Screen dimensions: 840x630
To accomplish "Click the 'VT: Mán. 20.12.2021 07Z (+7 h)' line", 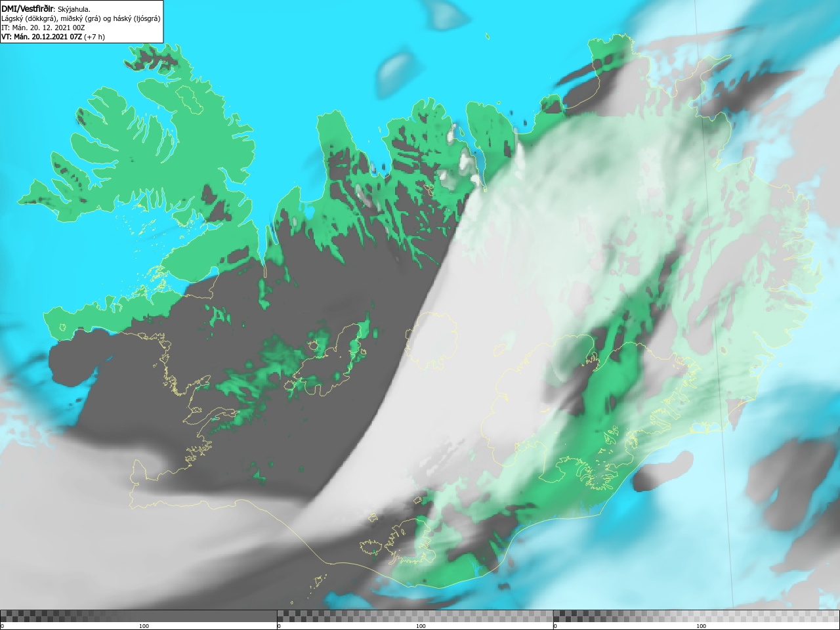I will pyautogui.click(x=53, y=37).
